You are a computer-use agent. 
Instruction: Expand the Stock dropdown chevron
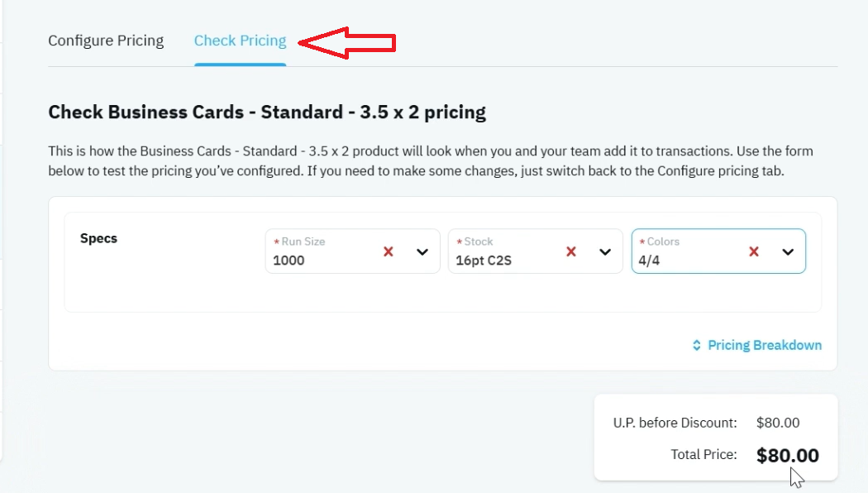coord(605,252)
